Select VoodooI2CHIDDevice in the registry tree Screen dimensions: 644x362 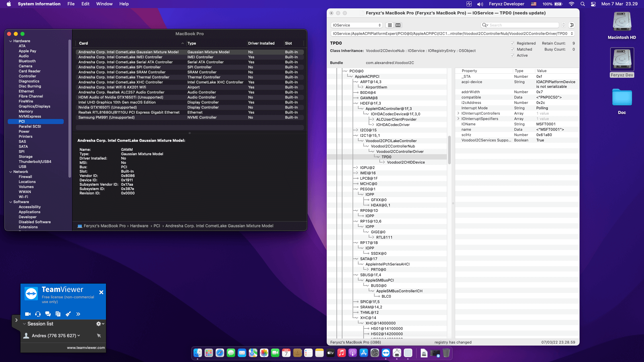[x=406, y=162]
